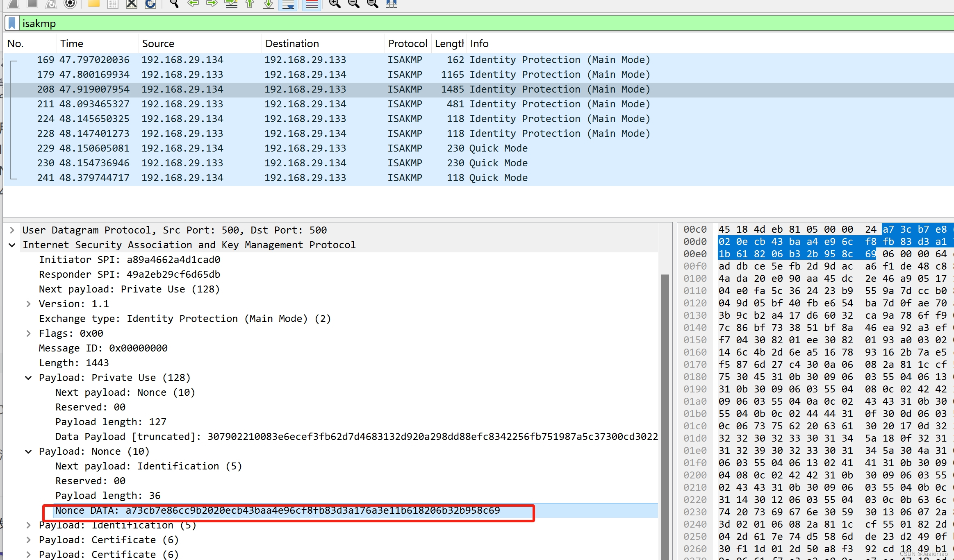The image size is (954, 560).
Task: Jump to first packet up arrow
Action: tap(250, 4)
